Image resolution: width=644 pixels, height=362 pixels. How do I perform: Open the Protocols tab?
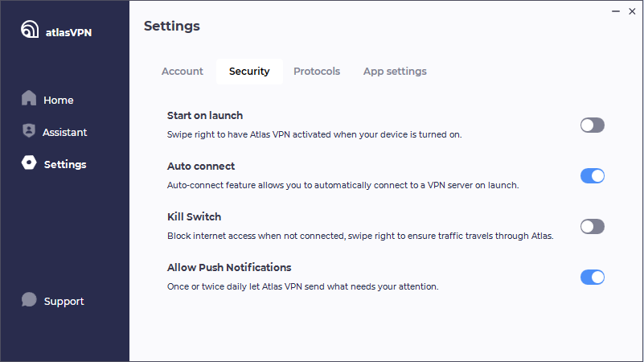point(317,72)
